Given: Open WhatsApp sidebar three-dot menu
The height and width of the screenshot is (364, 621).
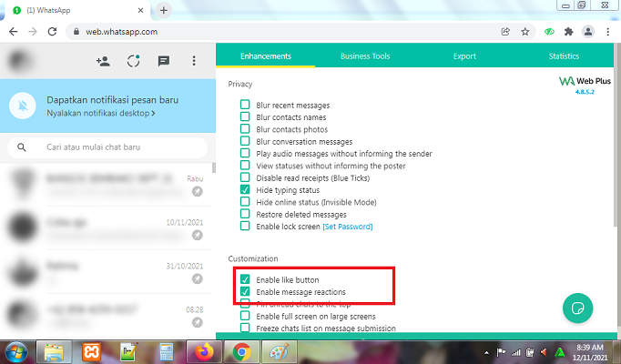Looking at the screenshot, I should [194, 61].
